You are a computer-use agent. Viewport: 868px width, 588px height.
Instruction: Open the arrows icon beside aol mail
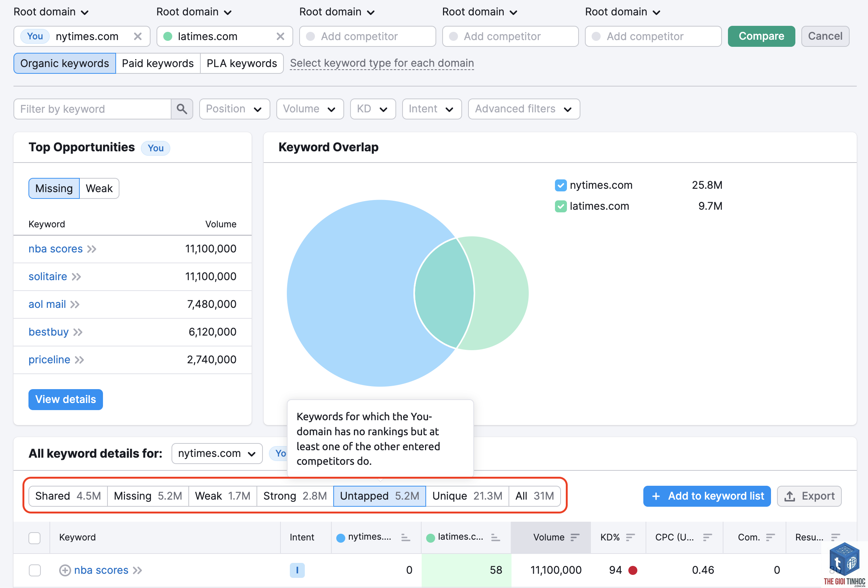point(75,304)
